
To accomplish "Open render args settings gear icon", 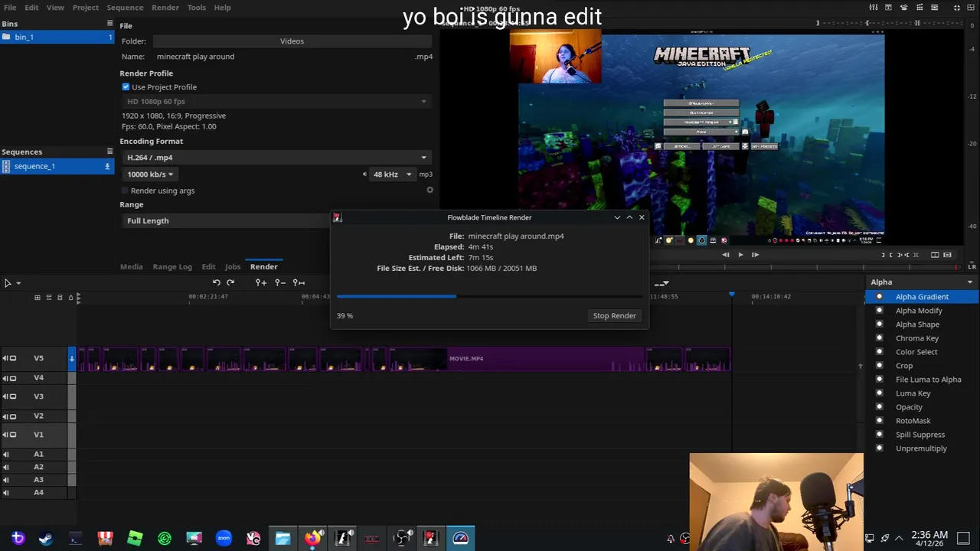I will point(430,190).
